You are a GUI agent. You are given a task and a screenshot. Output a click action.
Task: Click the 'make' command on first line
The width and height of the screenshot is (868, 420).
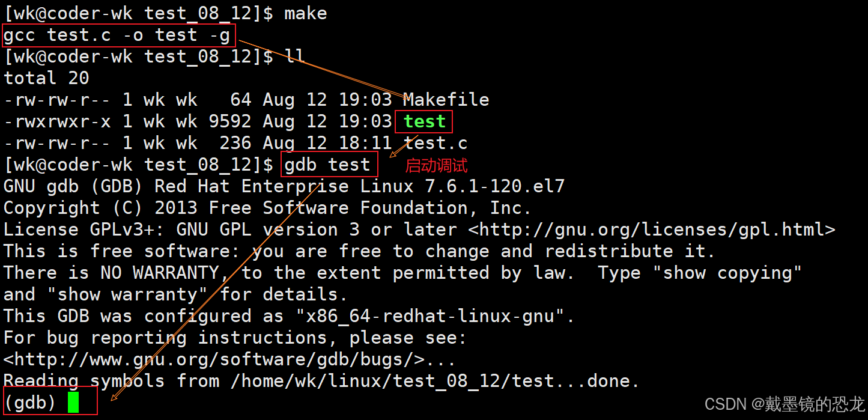tap(306, 13)
